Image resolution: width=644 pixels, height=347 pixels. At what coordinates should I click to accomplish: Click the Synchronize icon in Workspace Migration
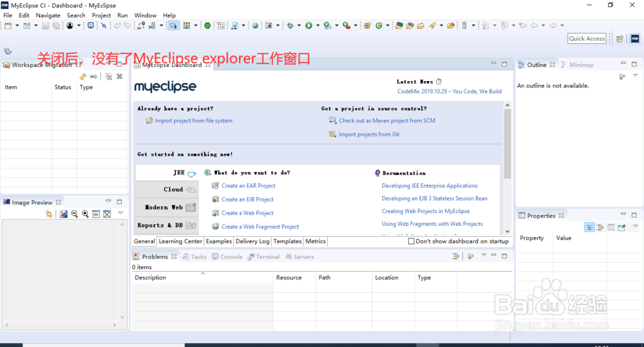[x=83, y=77]
